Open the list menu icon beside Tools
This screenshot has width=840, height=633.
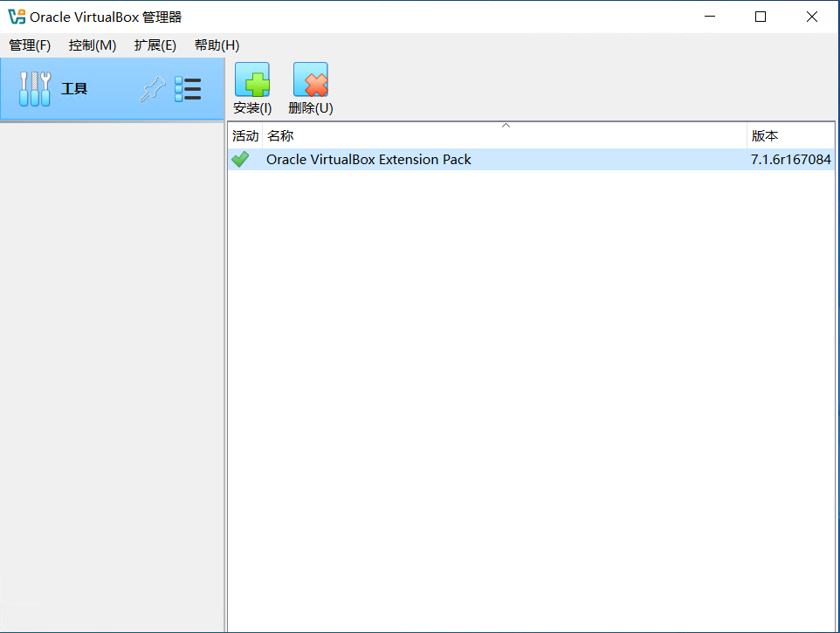tap(188, 89)
